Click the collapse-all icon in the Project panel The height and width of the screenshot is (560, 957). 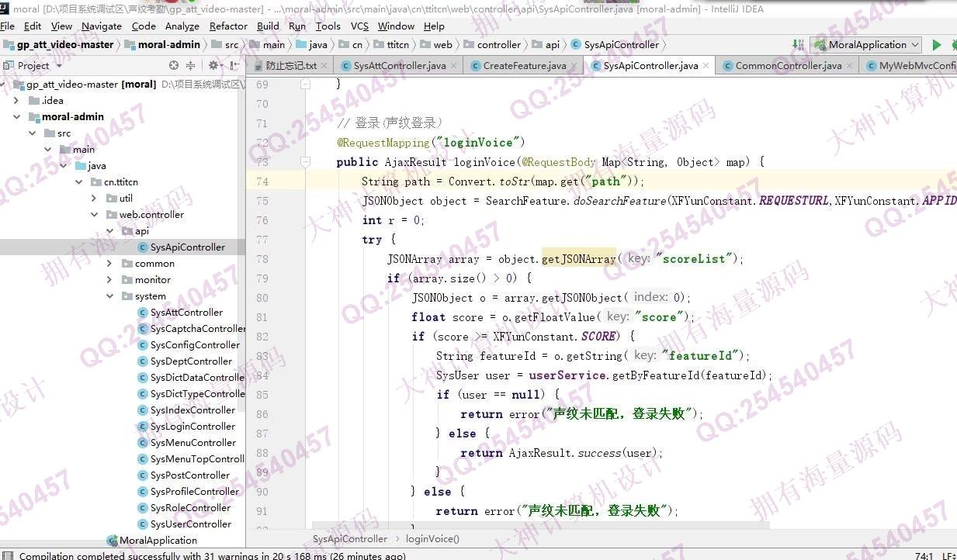click(192, 65)
